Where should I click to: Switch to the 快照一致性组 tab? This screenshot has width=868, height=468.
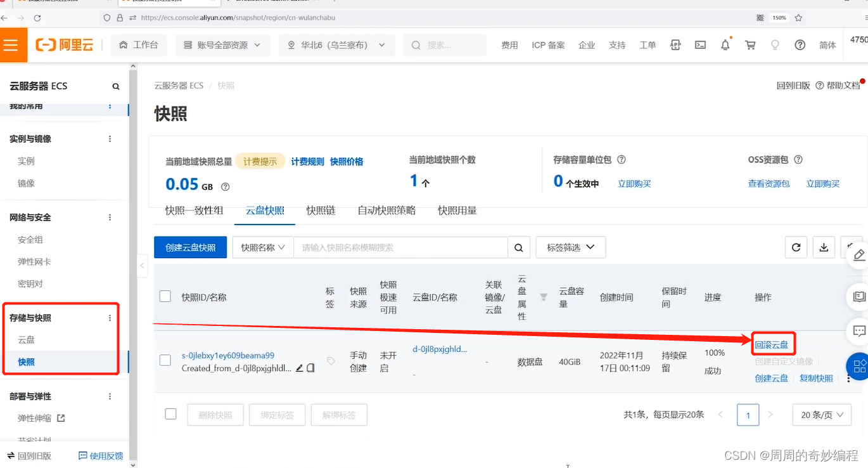194,211
